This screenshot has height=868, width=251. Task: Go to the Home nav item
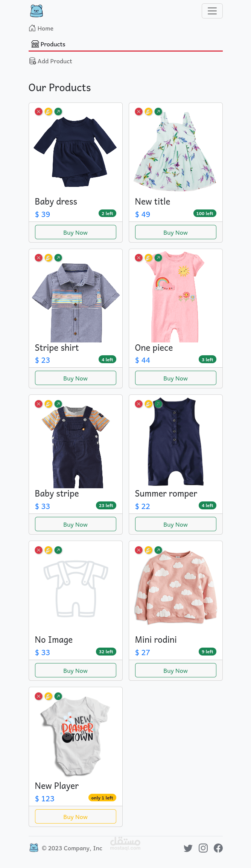tap(41, 28)
